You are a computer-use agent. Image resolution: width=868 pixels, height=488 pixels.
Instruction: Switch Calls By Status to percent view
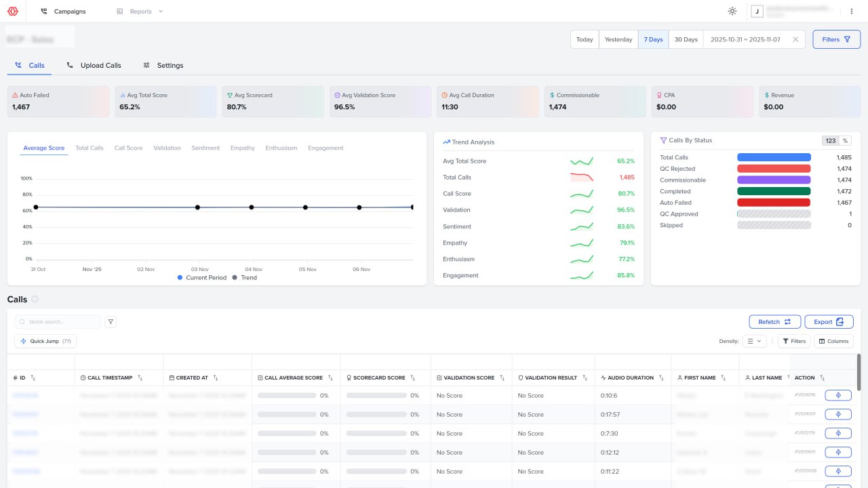pos(845,141)
